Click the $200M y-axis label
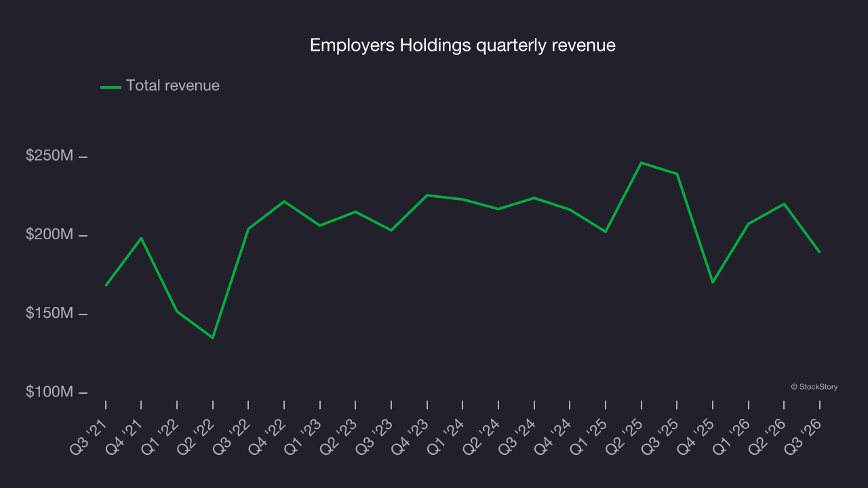868x488 pixels. (x=50, y=235)
